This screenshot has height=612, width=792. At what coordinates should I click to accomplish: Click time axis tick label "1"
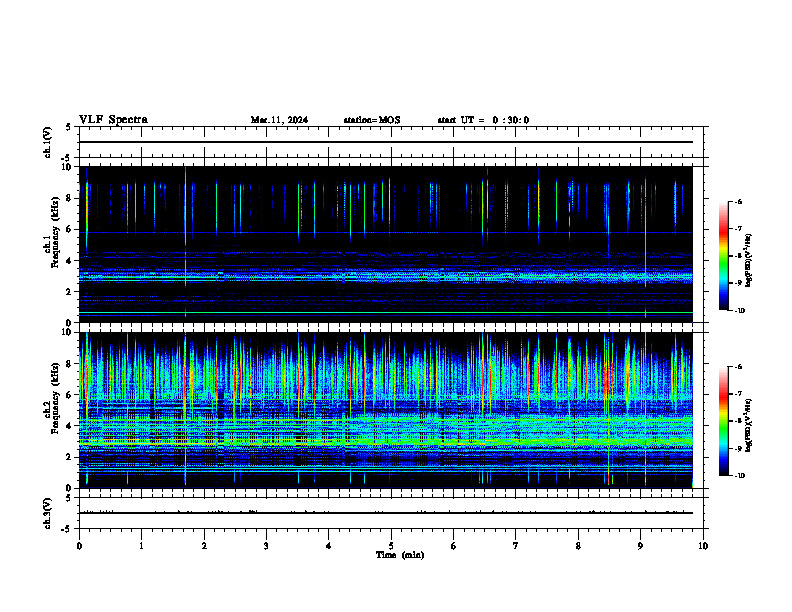point(141,546)
